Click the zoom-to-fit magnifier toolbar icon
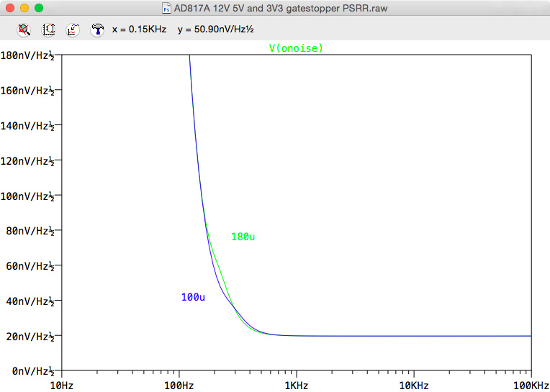This screenshot has width=550, height=392. point(24,29)
